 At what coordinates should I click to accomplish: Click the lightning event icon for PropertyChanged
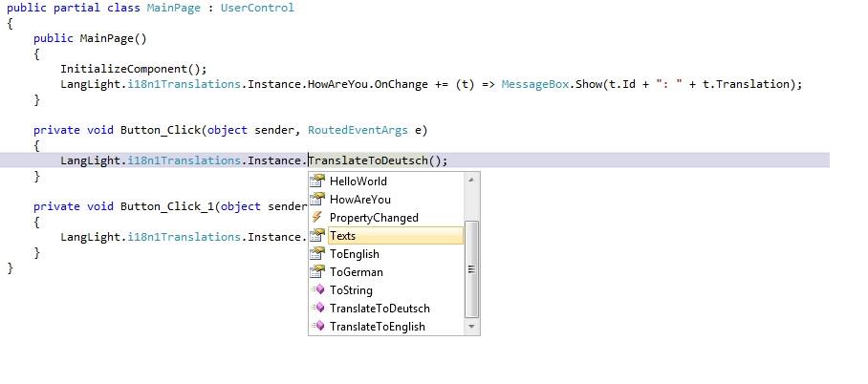[x=318, y=218]
